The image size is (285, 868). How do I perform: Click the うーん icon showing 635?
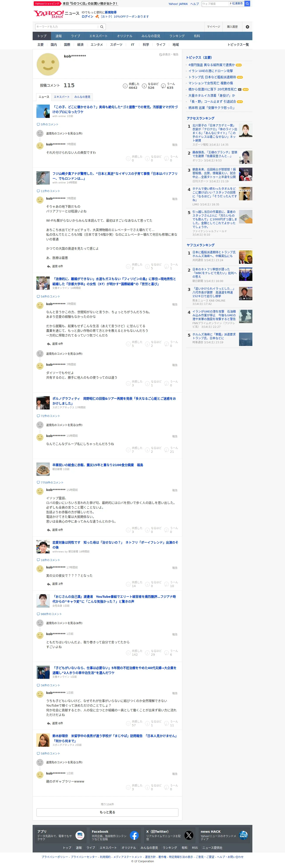163,86
